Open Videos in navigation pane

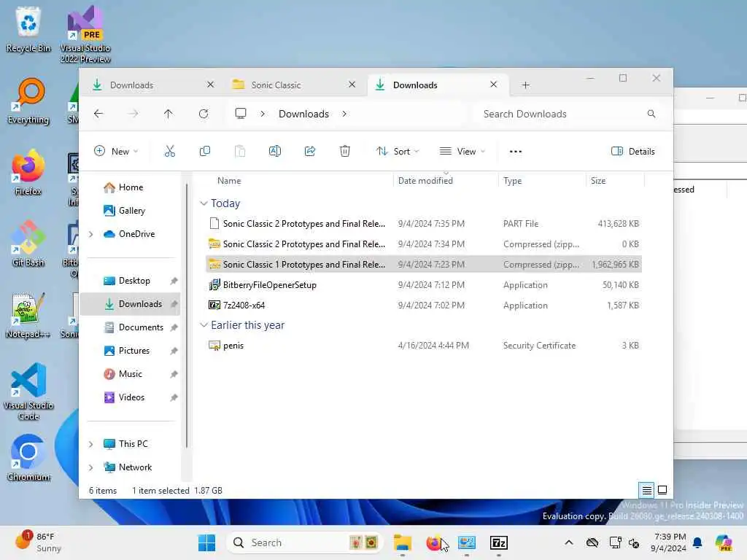[131, 397]
